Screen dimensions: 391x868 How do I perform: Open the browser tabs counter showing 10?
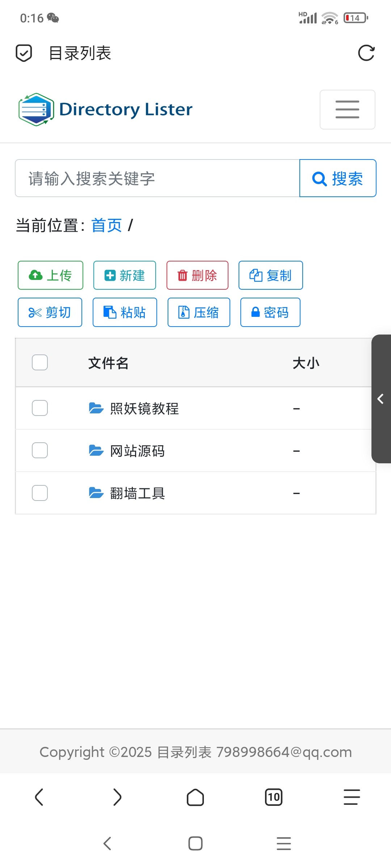pyautogui.click(x=274, y=797)
